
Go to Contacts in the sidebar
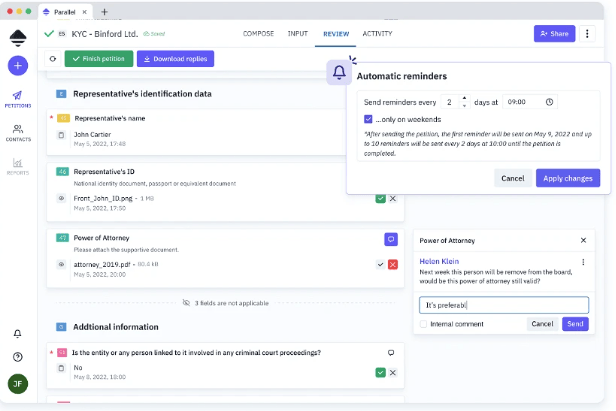click(x=18, y=132)
